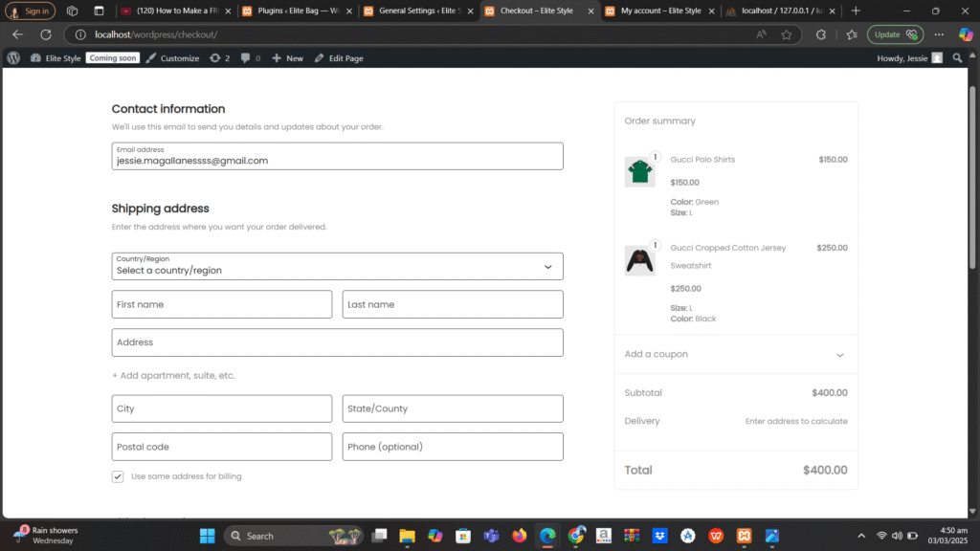Click the browser Update button

(895, 34)
